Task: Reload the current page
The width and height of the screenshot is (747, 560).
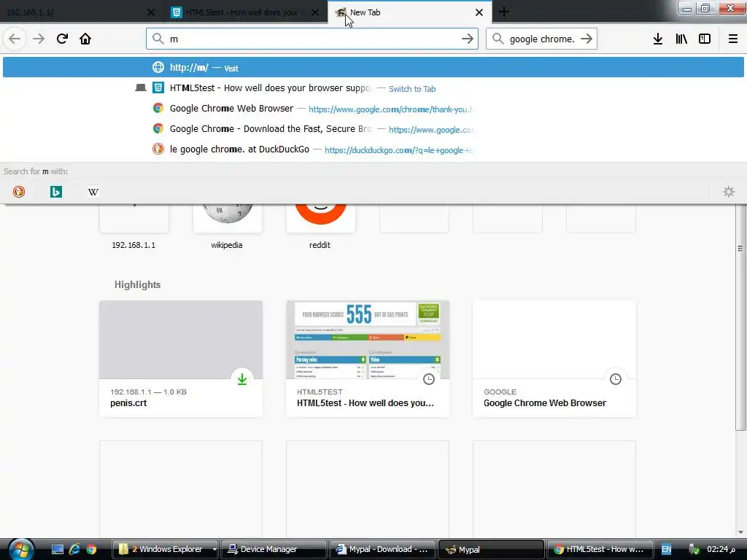Action: point(62,39)
